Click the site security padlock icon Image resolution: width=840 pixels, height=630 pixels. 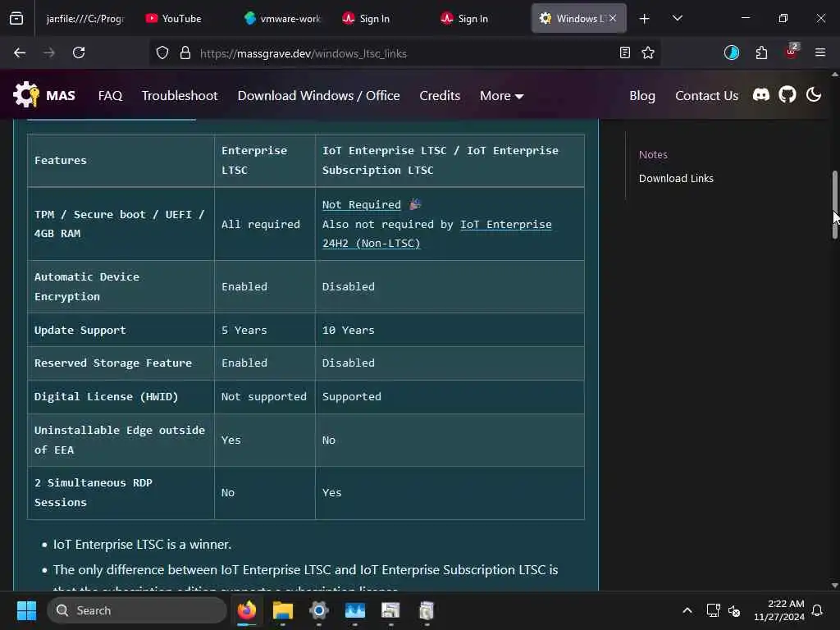pos(185,53)
